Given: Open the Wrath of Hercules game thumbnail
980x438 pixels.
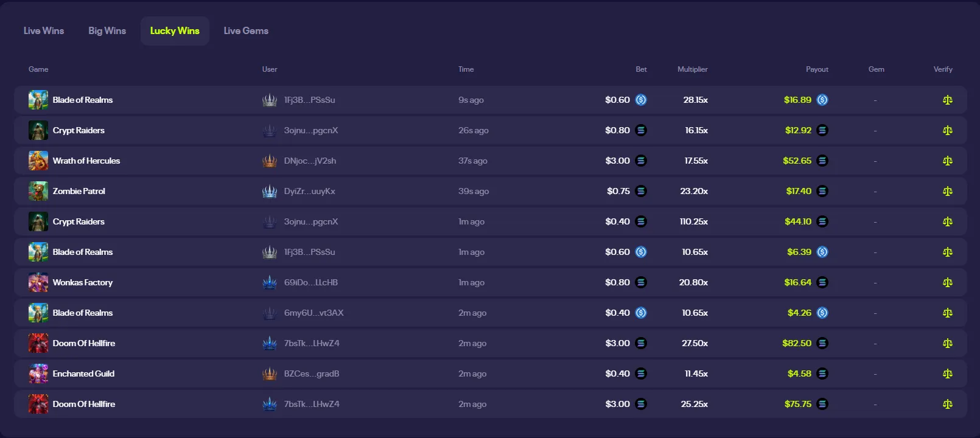Looking at the screenshot, I should [x=38, y=161].
